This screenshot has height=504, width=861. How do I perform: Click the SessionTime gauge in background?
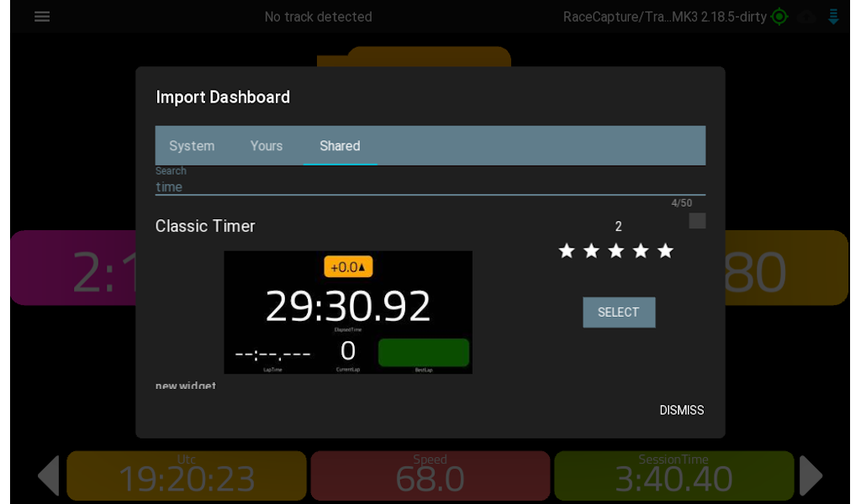673,475
